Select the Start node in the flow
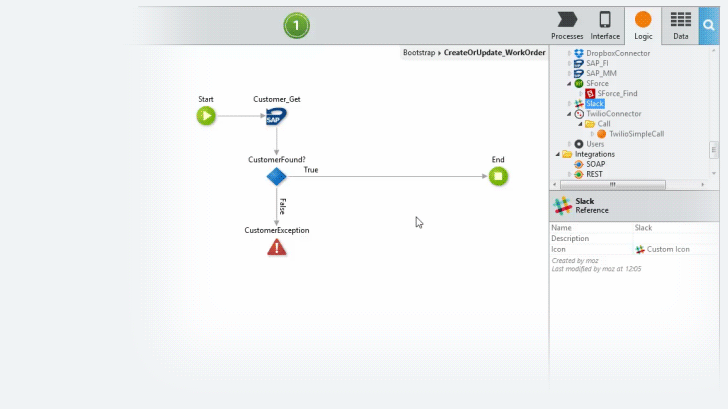The height and width of the screenshot is (409, 728). (x=206, y=116)
